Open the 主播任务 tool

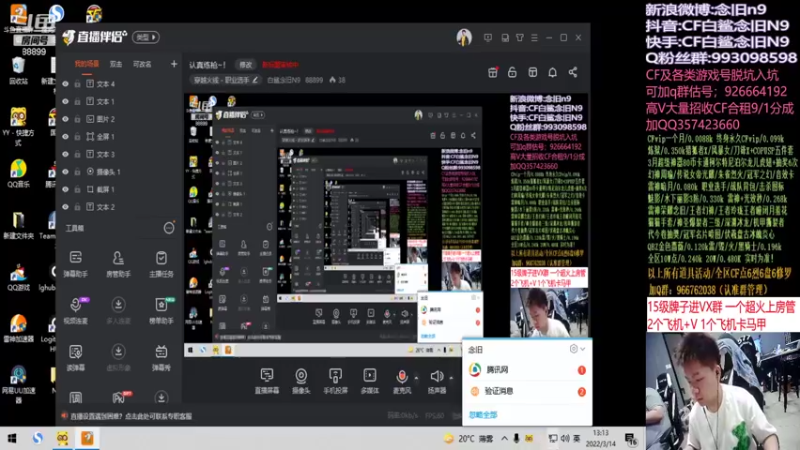pyautogui.click(x=161, y=264)
